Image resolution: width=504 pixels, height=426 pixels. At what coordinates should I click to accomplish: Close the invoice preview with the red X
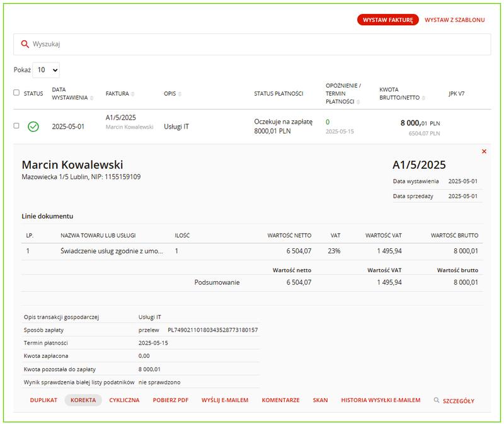coord(483,151)
